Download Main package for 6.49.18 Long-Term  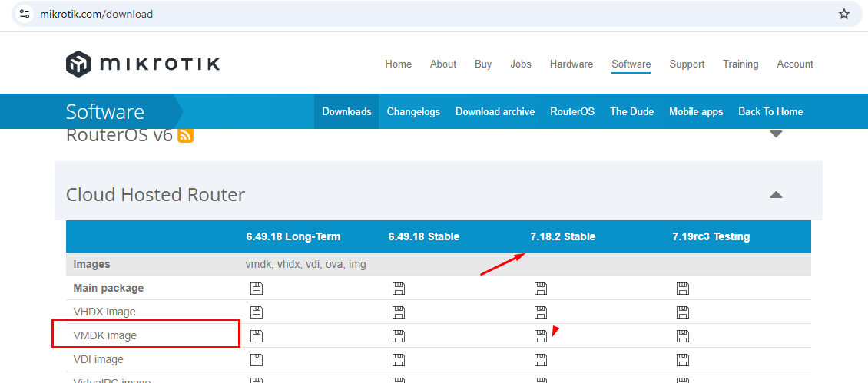point(257,289)
